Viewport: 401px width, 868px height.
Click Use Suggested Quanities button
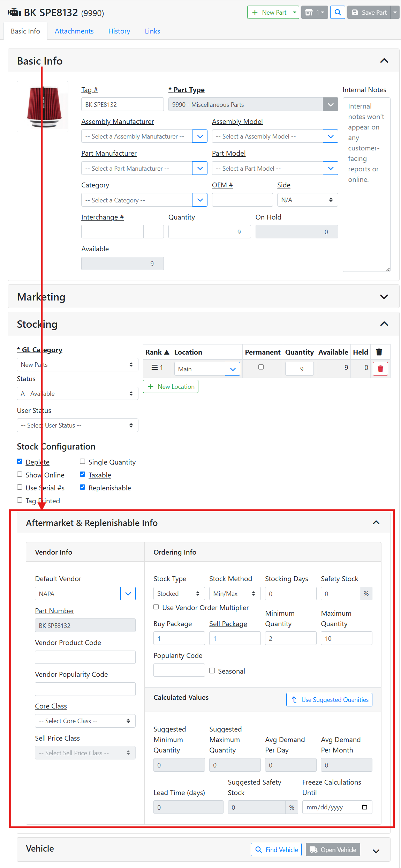pyautogui.click(x=329, y=699)
